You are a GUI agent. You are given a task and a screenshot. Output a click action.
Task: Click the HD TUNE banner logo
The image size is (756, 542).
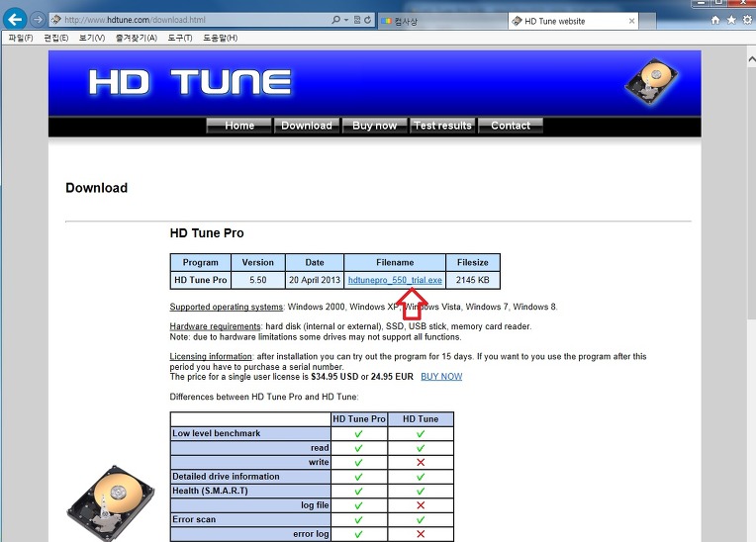190,82
